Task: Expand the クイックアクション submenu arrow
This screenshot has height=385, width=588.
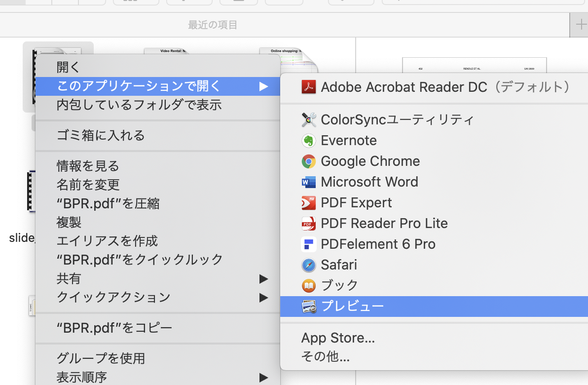Action: click(263, 298)
